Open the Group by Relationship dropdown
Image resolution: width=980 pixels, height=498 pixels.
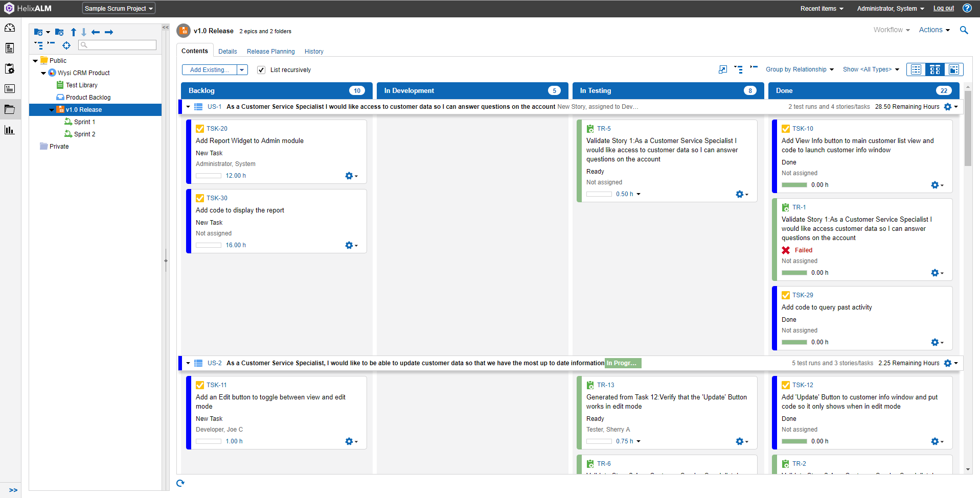tap(800, 69)
